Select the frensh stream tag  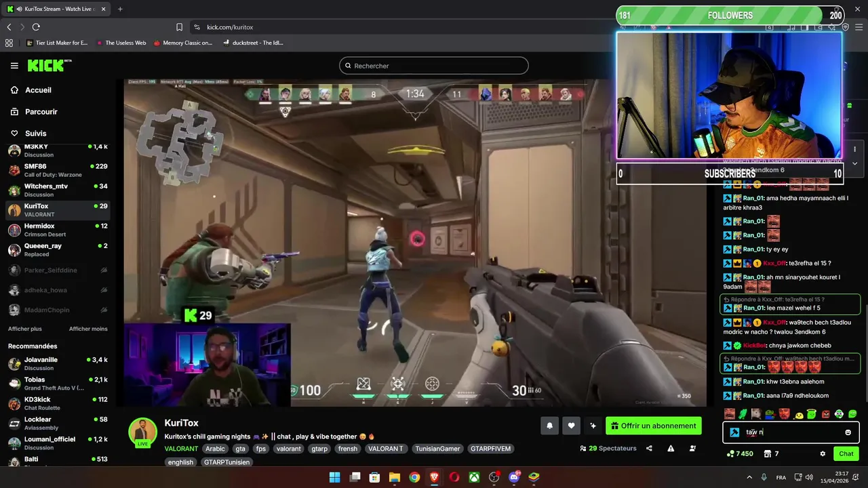[348, 449]
